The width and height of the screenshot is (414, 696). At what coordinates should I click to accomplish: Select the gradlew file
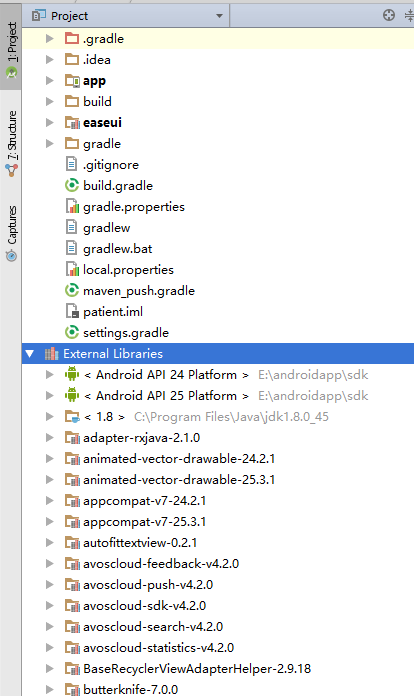coord(106,228)
